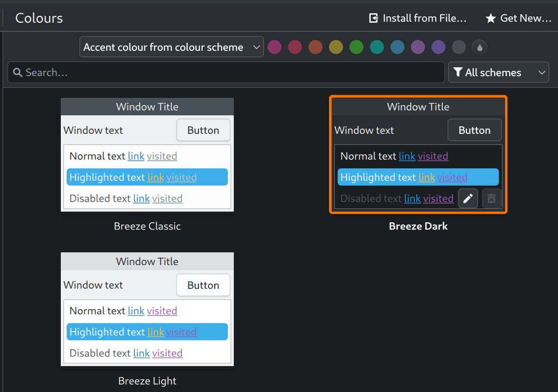558x392 pixels.
Task: Choose the magenta accent colour swatch
Action: click(275, 48)
